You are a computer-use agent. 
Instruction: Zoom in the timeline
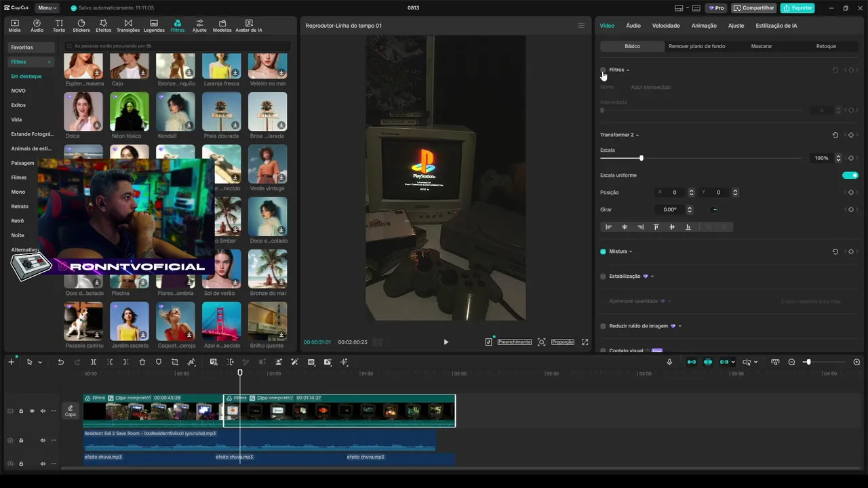(856, 362)
